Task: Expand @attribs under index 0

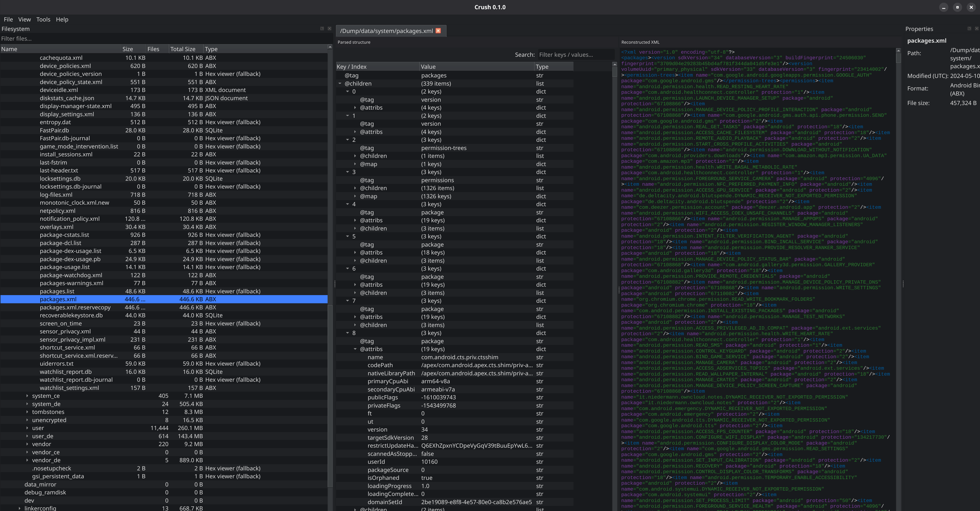Action: pyautogui.click(x=355, y=108)
